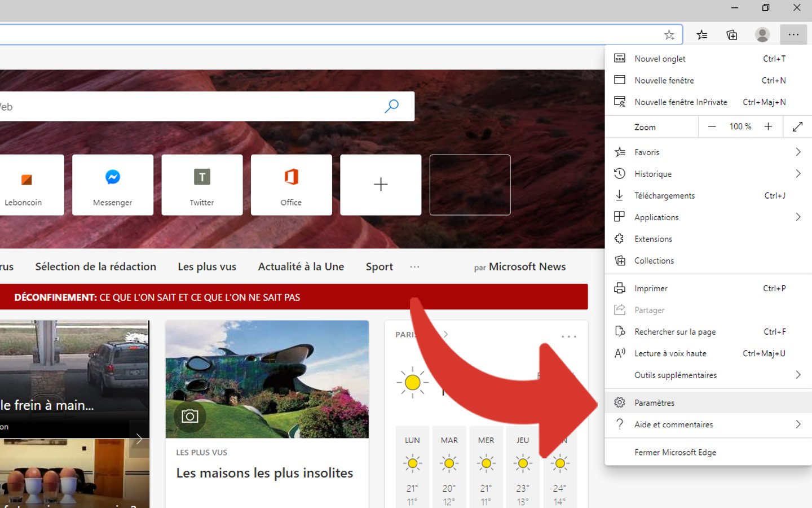Toggle the three-dot Settings and more button
Viewport: 812px width, 508px height.
(793, 35)
